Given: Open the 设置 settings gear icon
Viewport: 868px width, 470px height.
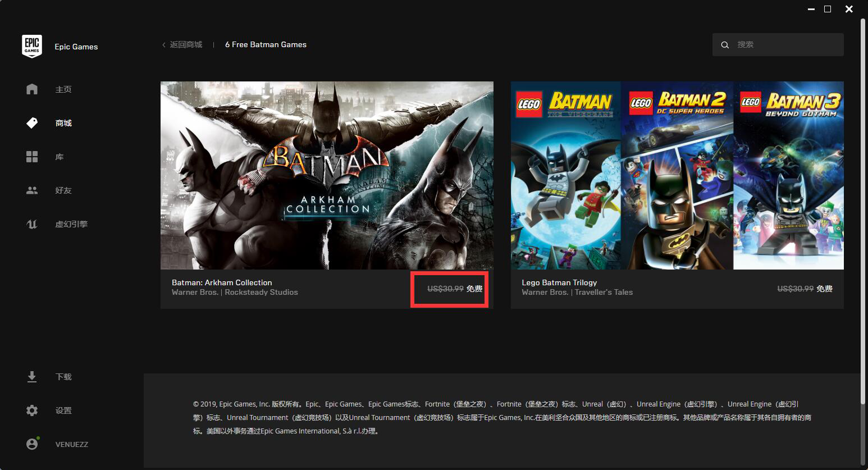Looking at the screenshot, I should coord(32,410).
